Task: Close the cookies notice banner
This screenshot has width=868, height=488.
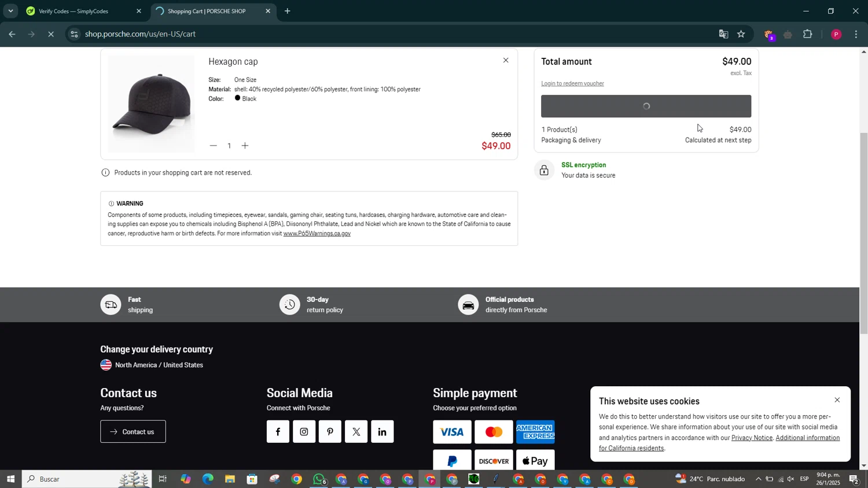Action: pos(837,400)
